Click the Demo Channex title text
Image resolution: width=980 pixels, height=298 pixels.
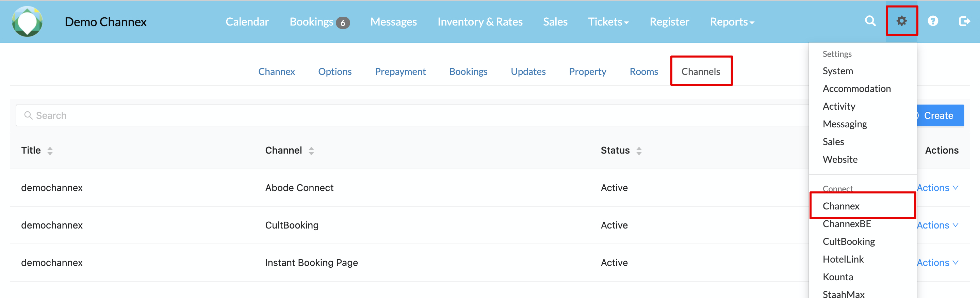(106, 22)
